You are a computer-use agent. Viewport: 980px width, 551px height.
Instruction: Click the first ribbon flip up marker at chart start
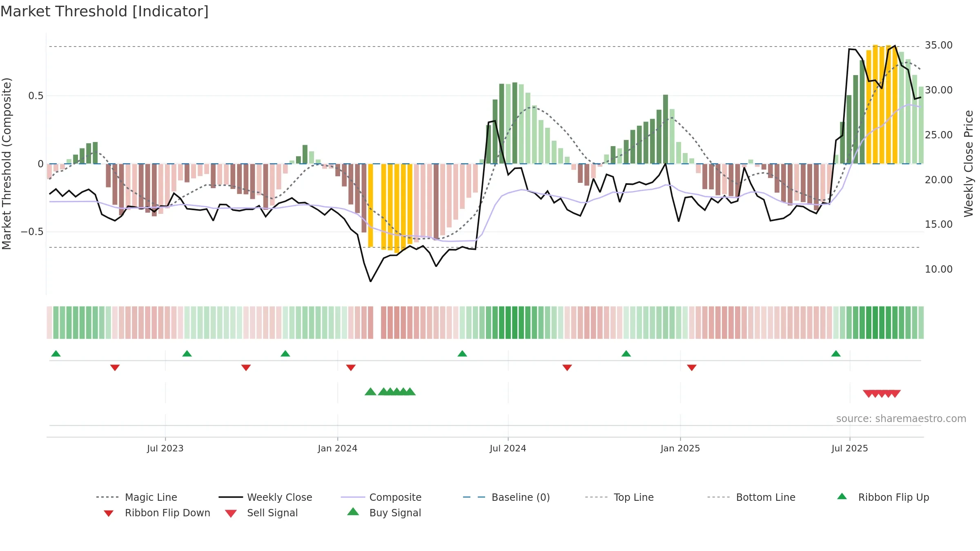click(x=56, y=353)
